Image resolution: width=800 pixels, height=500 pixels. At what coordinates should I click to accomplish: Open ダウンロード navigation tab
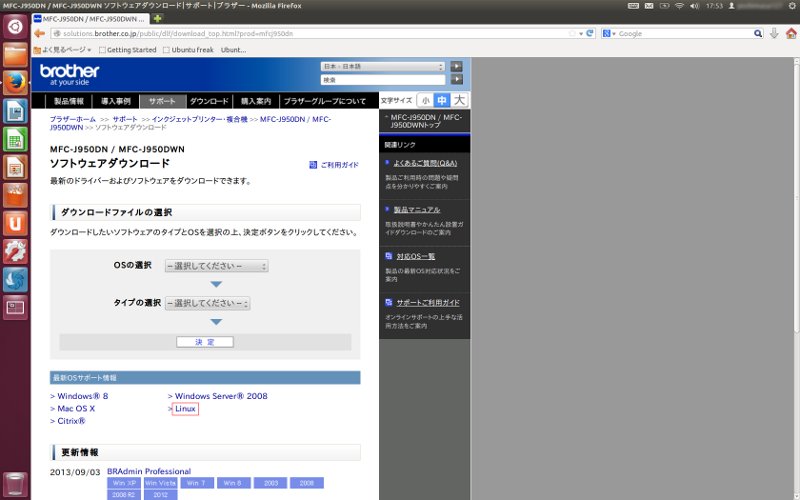click(x=209, y=101)
